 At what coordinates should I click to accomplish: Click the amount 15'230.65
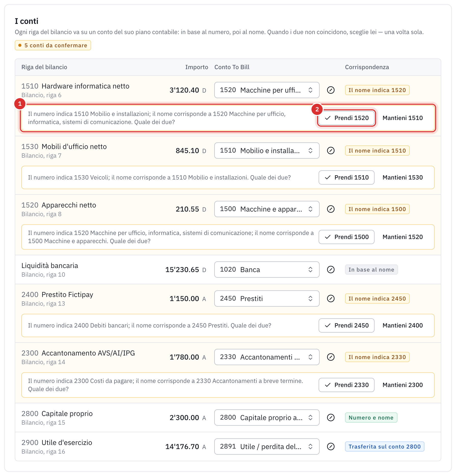point(182,270)
